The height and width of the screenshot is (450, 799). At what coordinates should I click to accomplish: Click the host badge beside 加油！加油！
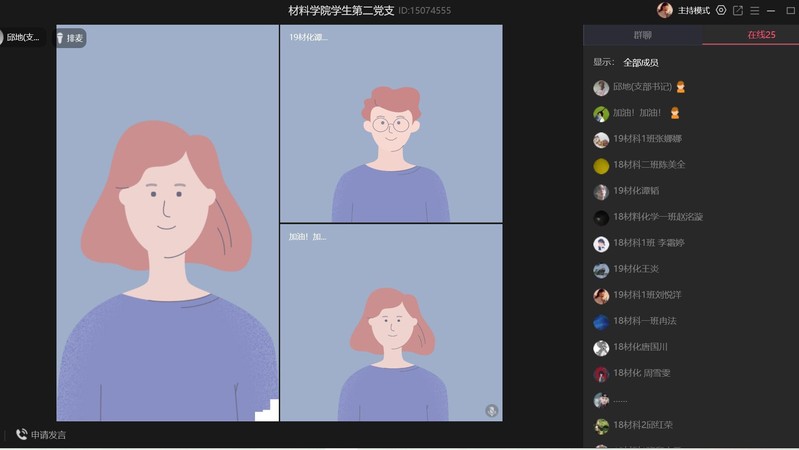click(x=675, y=113)
